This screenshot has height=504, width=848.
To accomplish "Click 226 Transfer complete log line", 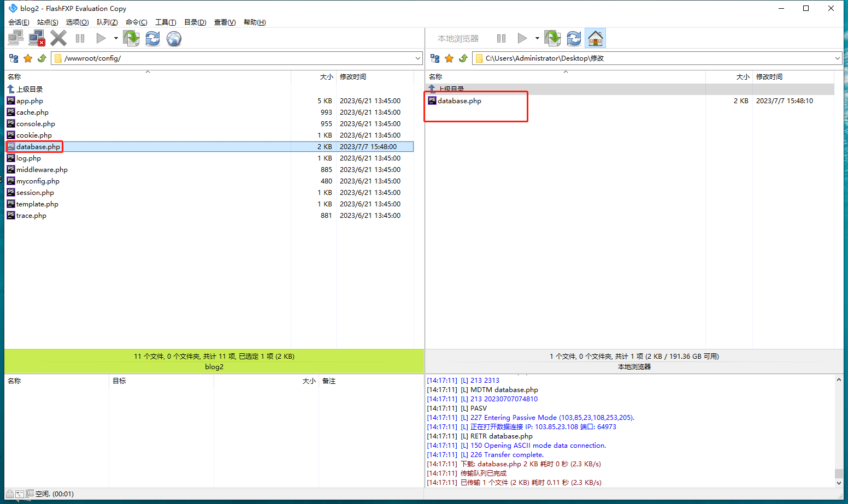I will [485, 454].
